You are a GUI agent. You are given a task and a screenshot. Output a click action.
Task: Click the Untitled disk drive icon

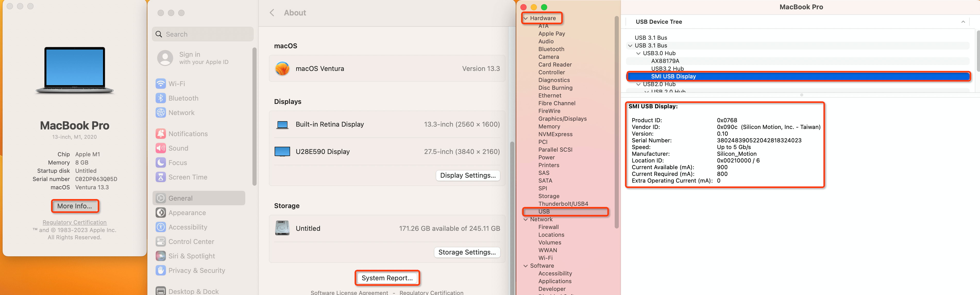click(x=282, y=228)
